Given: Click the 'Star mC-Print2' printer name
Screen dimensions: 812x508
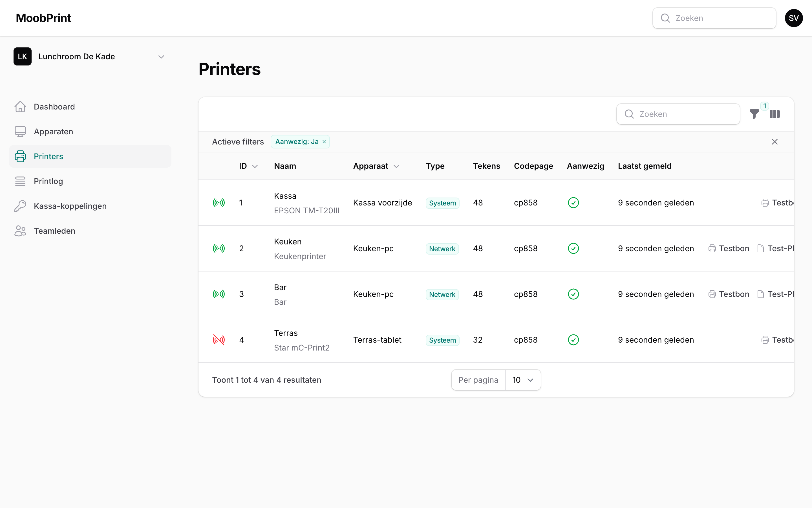Looking at the screenshot, I should coord(302,348).
